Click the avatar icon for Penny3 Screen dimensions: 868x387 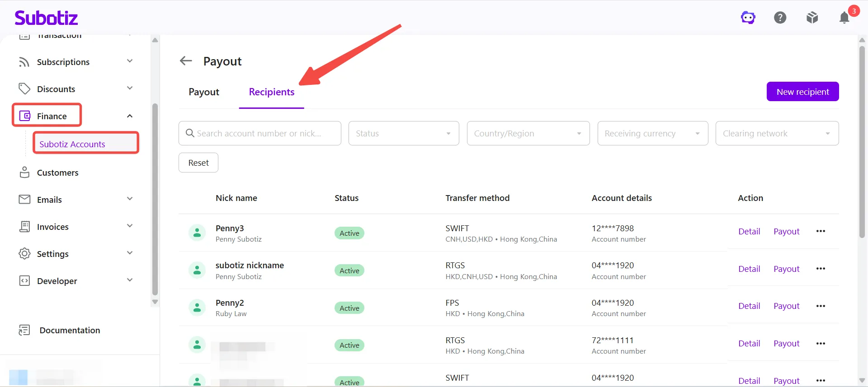click(x=197, y=233)
